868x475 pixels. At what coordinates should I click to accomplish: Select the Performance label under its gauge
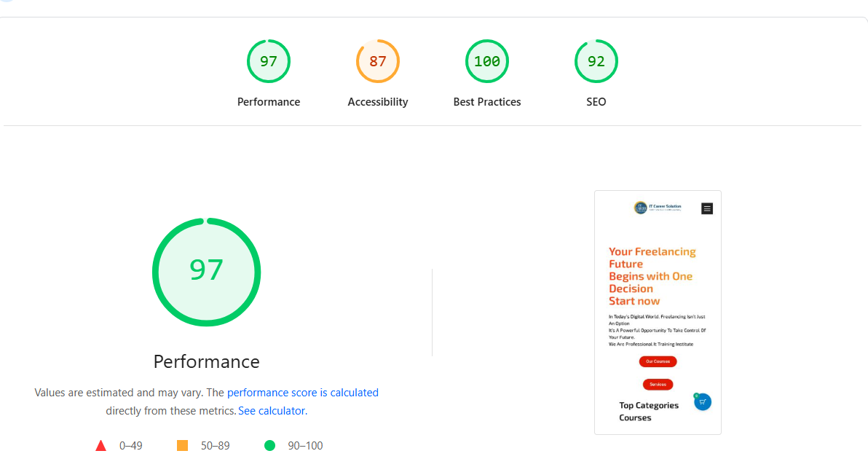click(269, 101)
